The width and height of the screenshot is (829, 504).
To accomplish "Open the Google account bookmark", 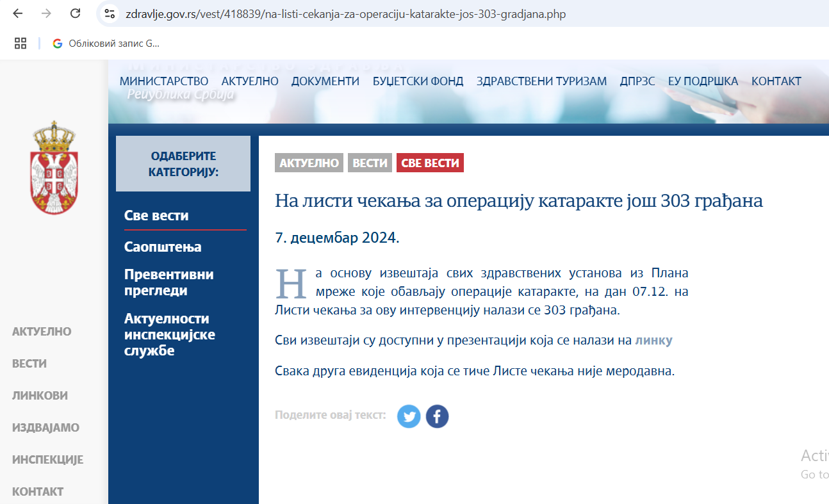I will pos(106,44).
